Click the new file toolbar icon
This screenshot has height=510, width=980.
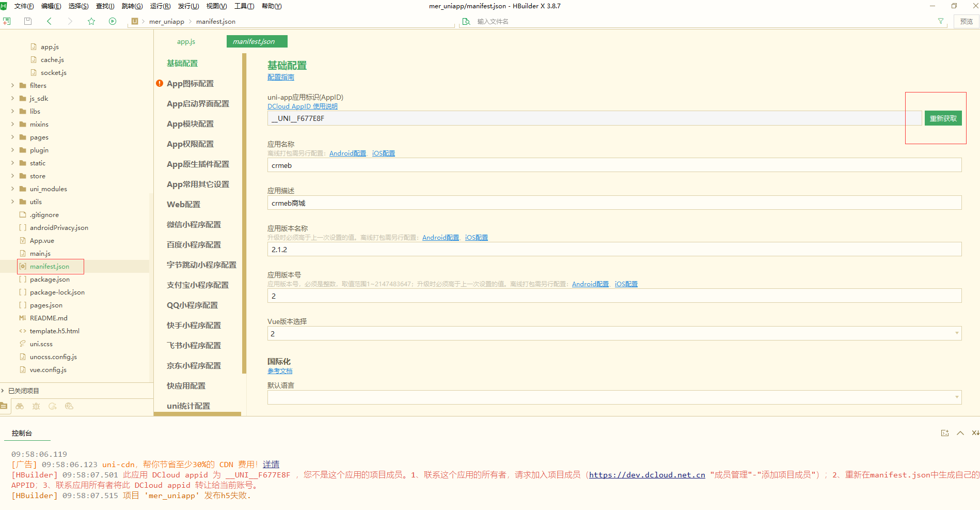coord(7,21)
